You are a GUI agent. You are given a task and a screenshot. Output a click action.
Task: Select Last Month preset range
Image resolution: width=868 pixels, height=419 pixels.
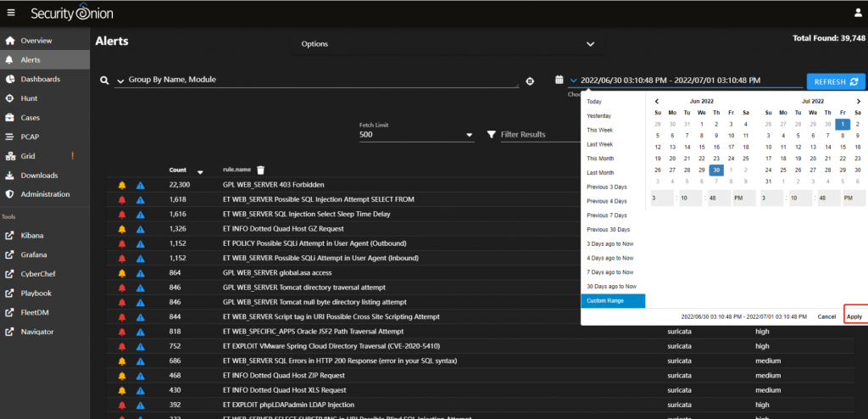pos(600,173)
